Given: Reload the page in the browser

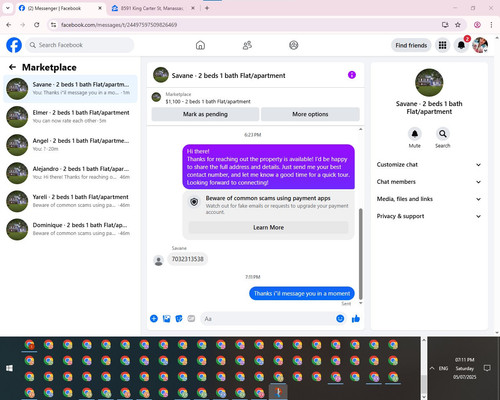Looking at the screenshot, I should pyautogui.click(x=37, y=25).
